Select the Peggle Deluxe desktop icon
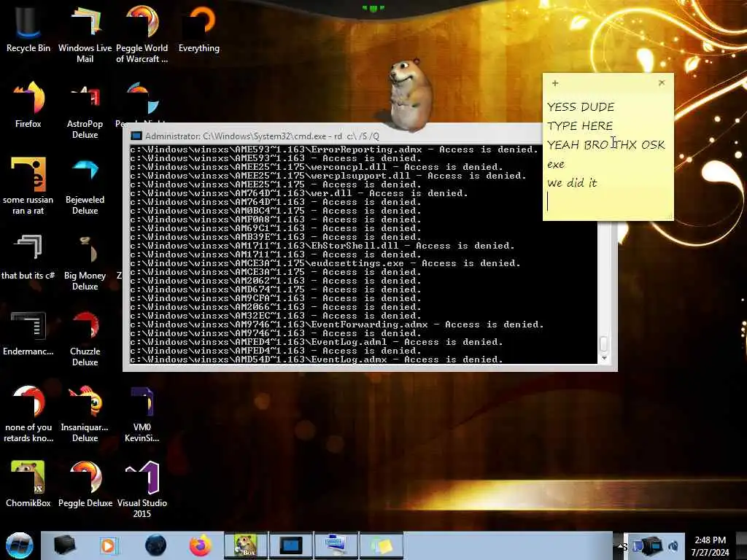Image resolution: width=747 pixels, height=560 pixels. [85, 484]
